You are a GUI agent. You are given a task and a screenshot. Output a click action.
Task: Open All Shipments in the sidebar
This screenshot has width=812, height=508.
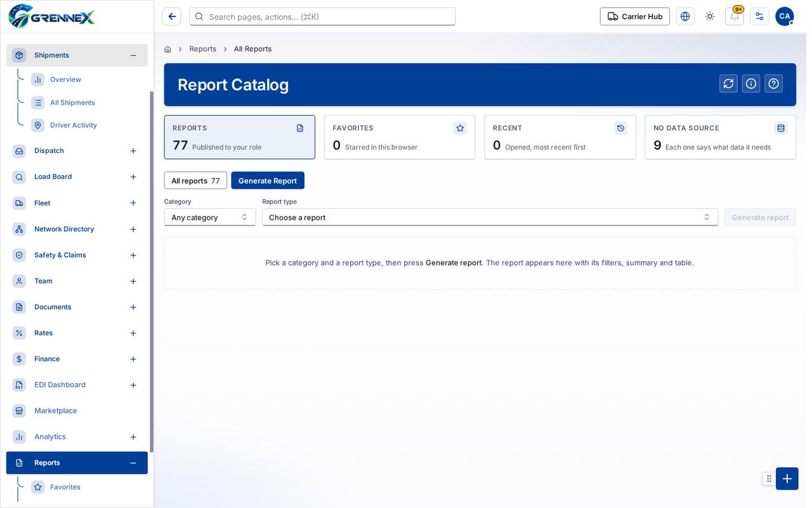pos(72,103)
